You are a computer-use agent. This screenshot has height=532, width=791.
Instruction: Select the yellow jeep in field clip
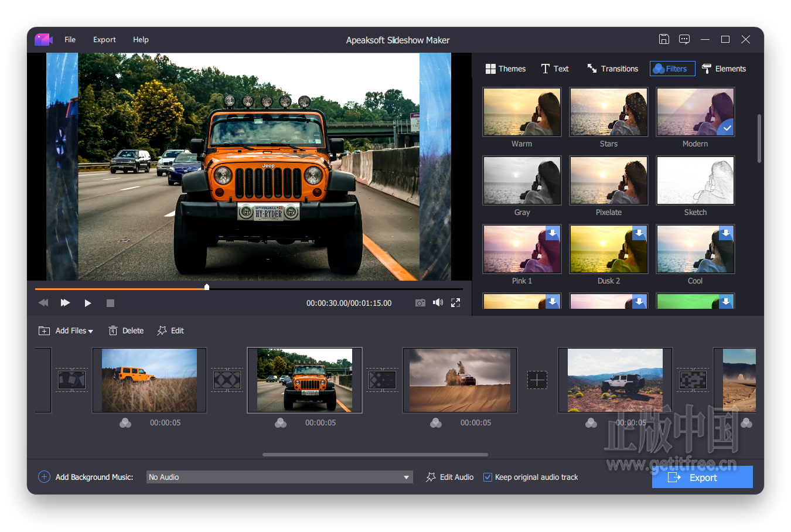tap(149, 380)
